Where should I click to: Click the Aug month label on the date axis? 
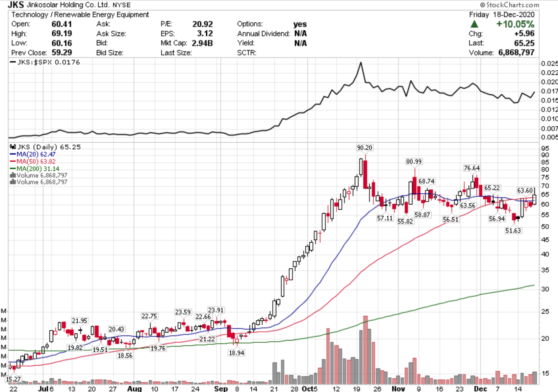134,389
